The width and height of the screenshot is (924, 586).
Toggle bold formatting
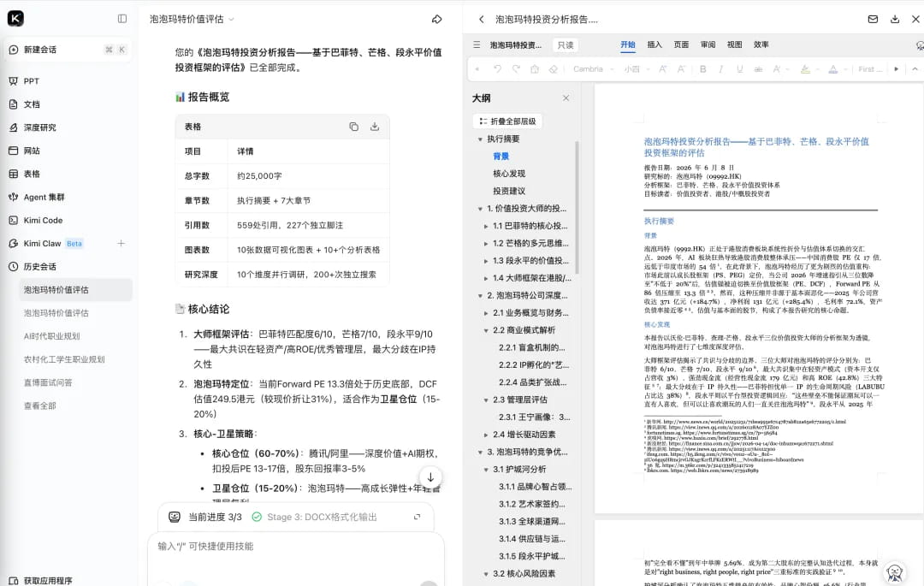pyautogui.click(x=703, y=69)
